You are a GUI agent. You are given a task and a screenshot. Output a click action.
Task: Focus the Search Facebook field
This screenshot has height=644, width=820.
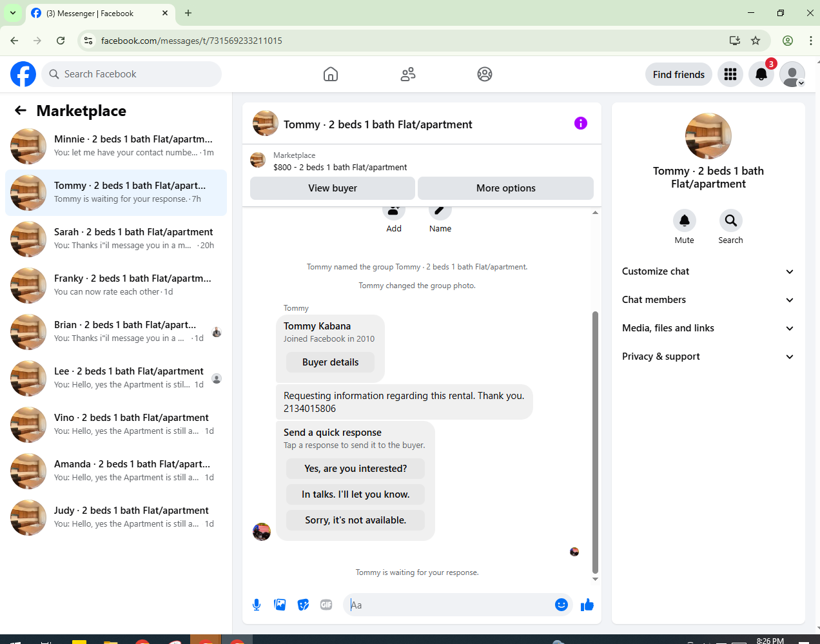[x=132, y=74]
